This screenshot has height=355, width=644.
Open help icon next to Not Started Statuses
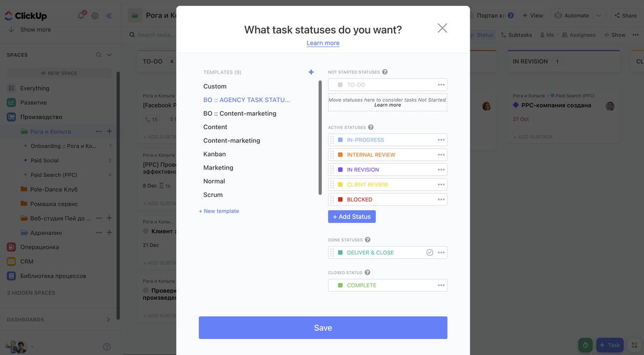tap(385, 72)
